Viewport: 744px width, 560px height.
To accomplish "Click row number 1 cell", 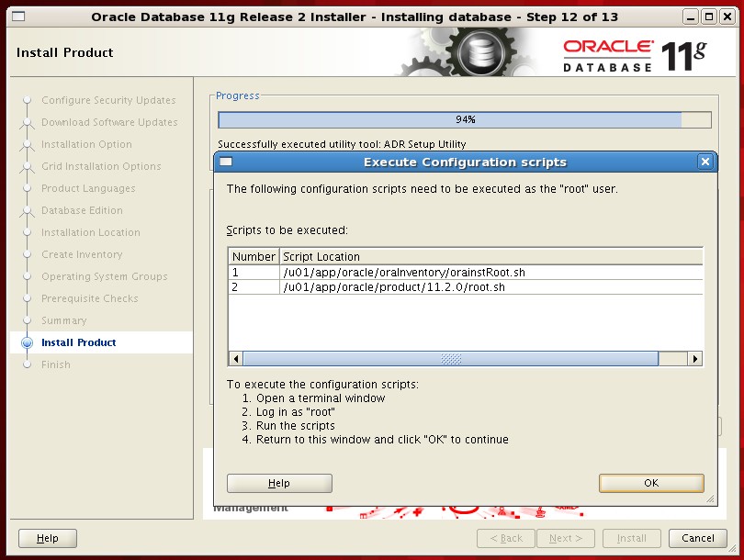I will pyautogui.click(x=254, y=272).
